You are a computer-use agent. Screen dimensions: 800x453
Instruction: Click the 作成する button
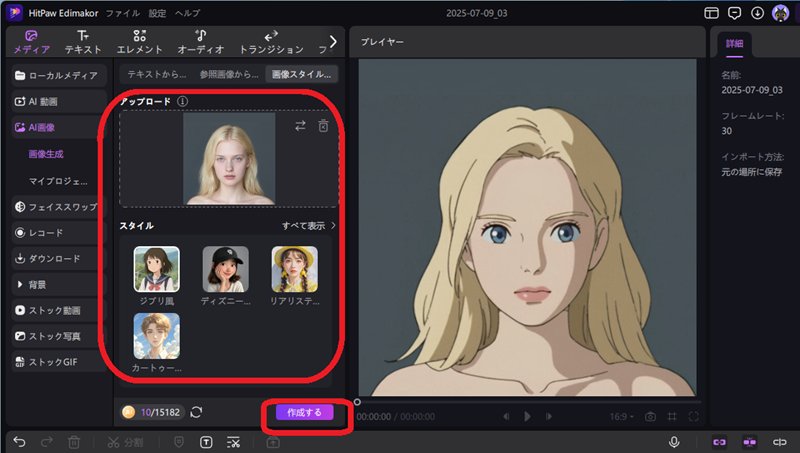305,413
